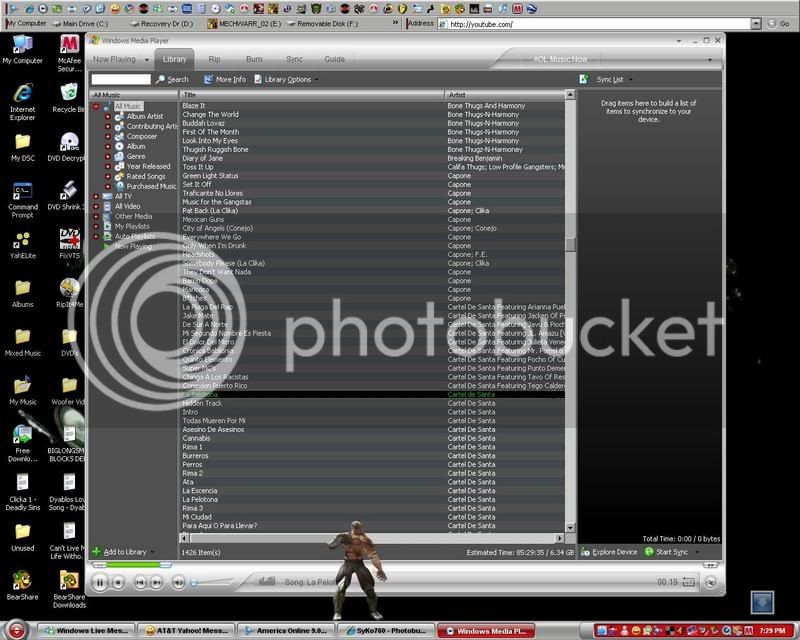Open Internet Explorer desktop icon
Screen dimensions: 800x640
pyautogui.click(x=22, y=102)
